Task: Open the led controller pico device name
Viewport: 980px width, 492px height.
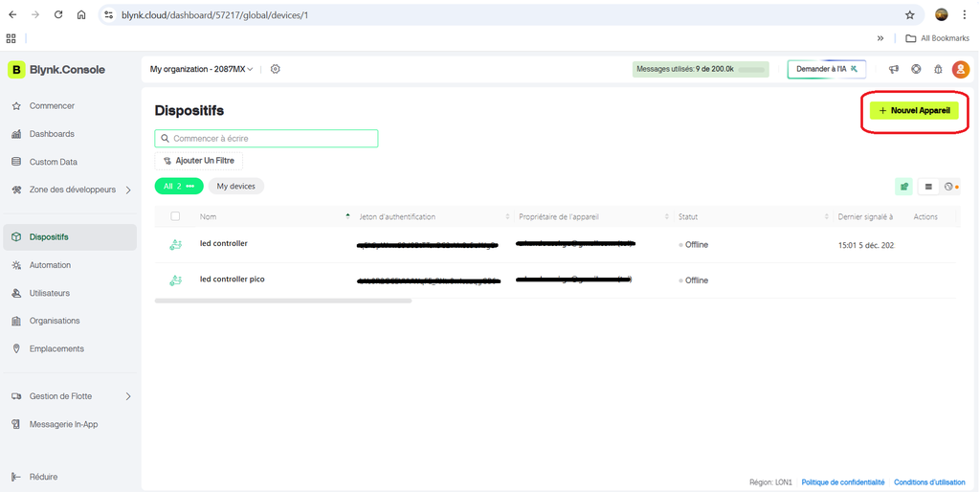Action: (232, 280)
